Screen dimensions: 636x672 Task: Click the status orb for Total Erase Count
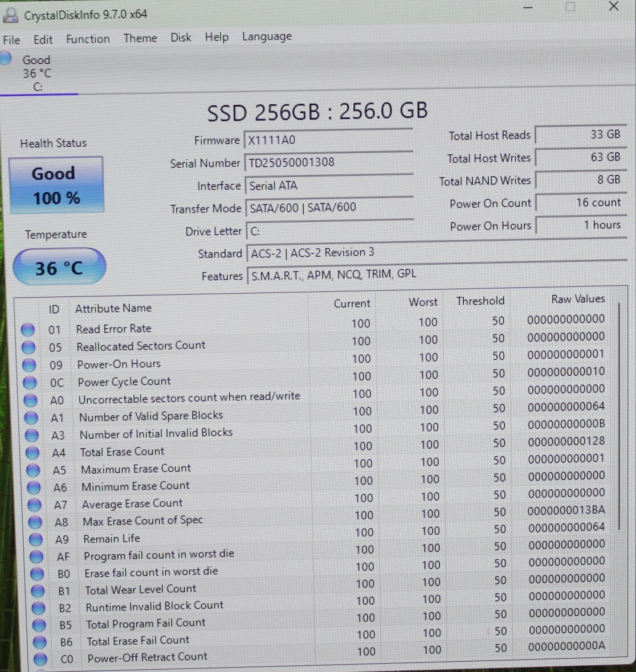(x=32, y=453)
